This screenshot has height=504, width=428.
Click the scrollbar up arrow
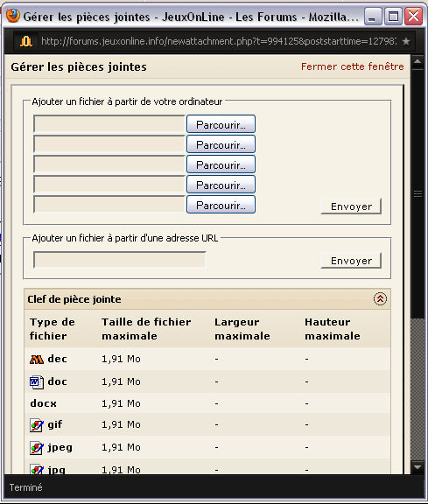tap(417, 61)
